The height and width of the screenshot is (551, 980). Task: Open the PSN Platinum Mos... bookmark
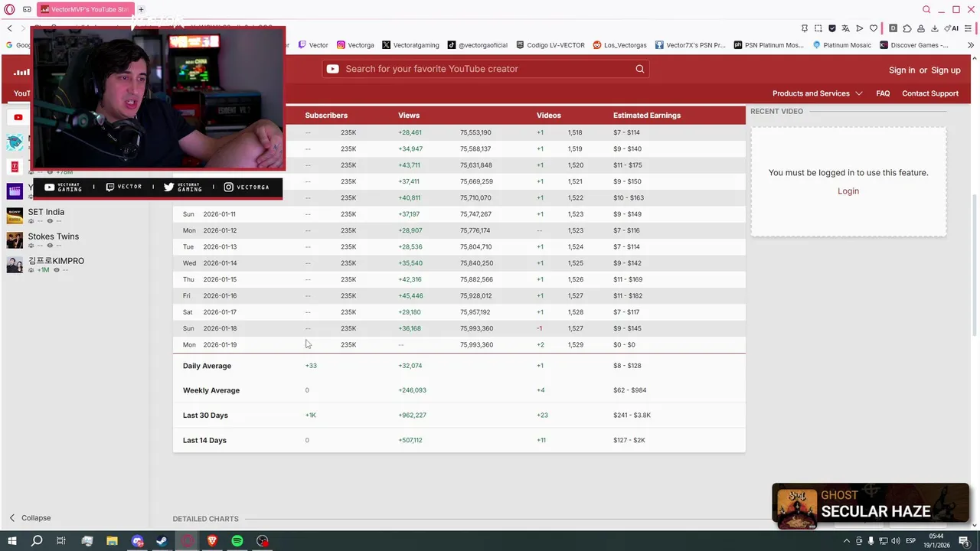click(769, 45)
